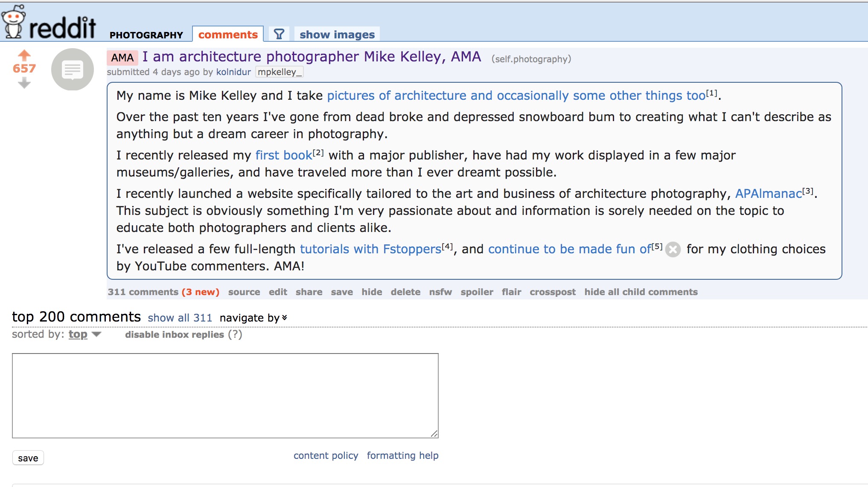The height and width of the screenshot is (487, 868).
Task: Switch to the comments tab
Action: (x=229, y=34)
